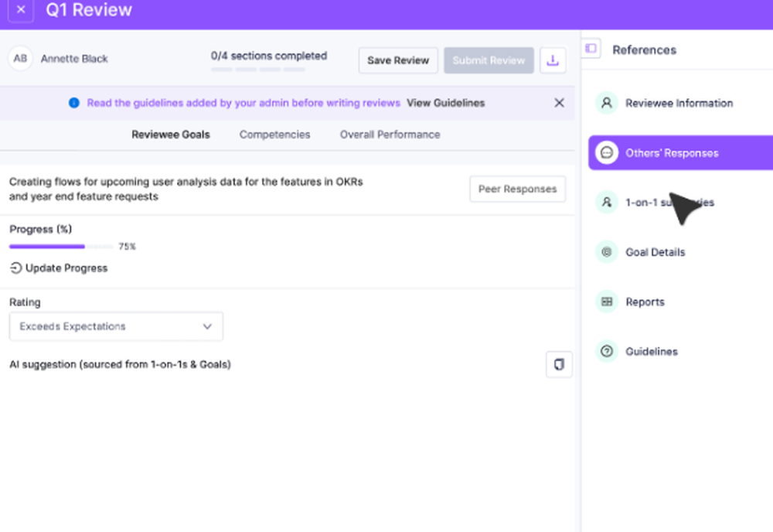
Task: Open Guidelines in the References sidebar
Action: pyautogui.click(x=651, y=351)
